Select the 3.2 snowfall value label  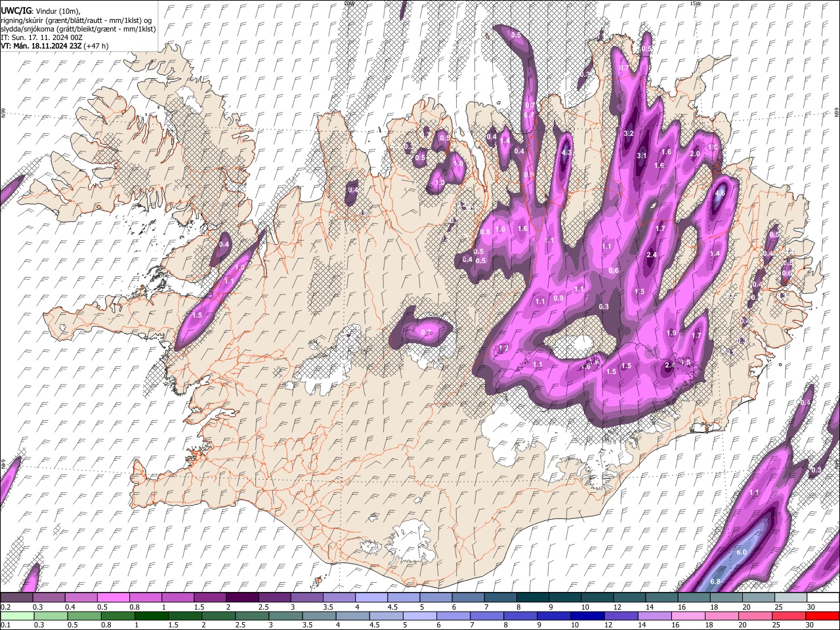point(628,133)
